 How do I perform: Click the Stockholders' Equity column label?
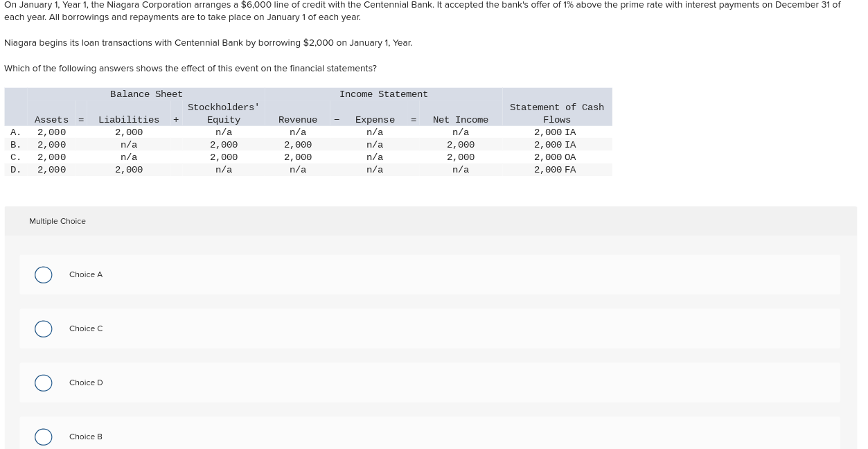(223, 113)
